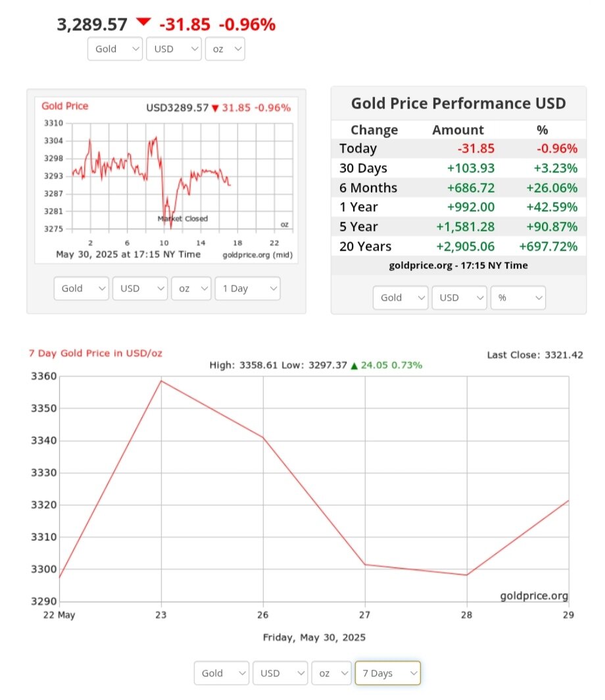Open oz dropdown beside the 7 Days selector
The image size is (605, 700).
click(331, 673)
